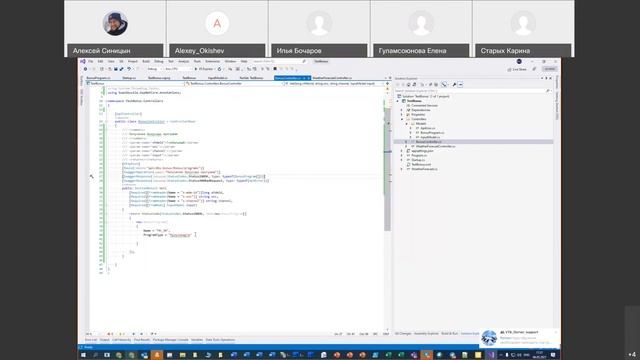This screenshot has width=640, height=360.
Task: Click the Undo toolbar icon
Action: pos(129,69)
